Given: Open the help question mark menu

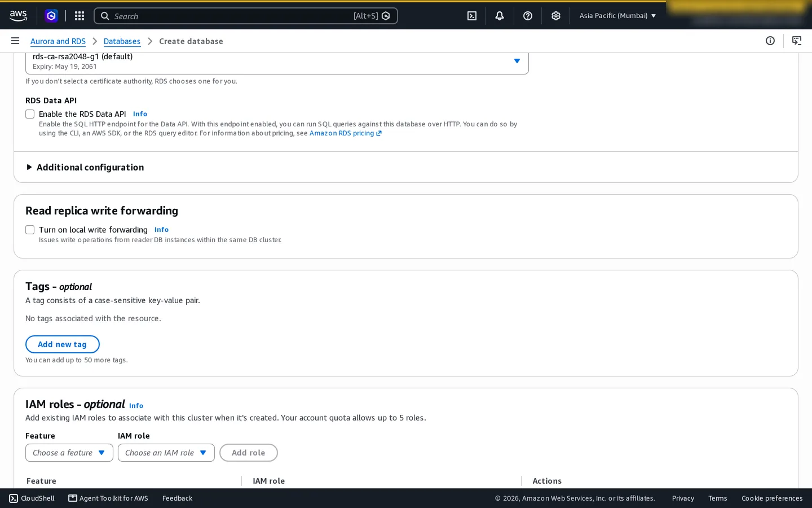Looking at the screenshot, I should click(x=528, y=16).
